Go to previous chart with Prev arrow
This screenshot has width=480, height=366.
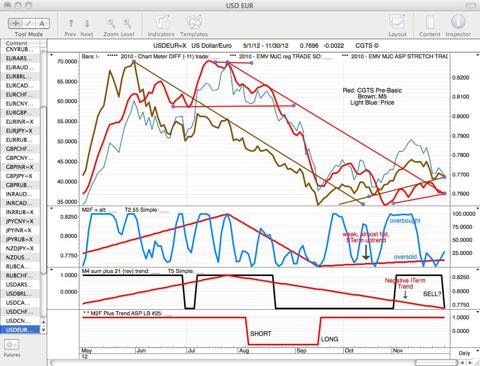click(x=71, y=23)
